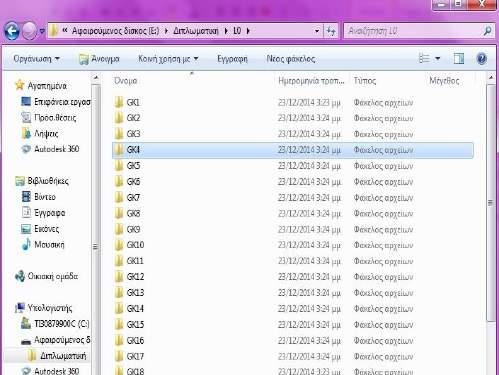Open the view options dropdown arrow
This screenshot has width=499, height=375.
coord(438,59)
